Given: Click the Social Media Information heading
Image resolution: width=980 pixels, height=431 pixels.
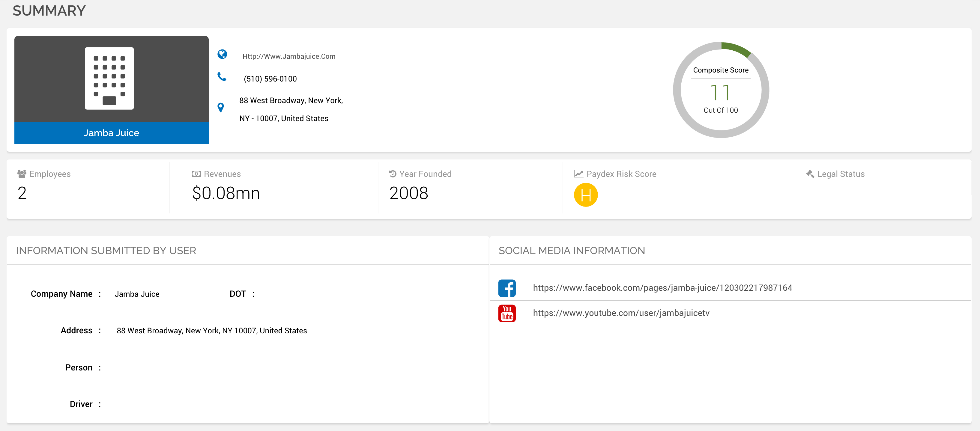Looking at the screenshot, I should (x=571, y=251).
